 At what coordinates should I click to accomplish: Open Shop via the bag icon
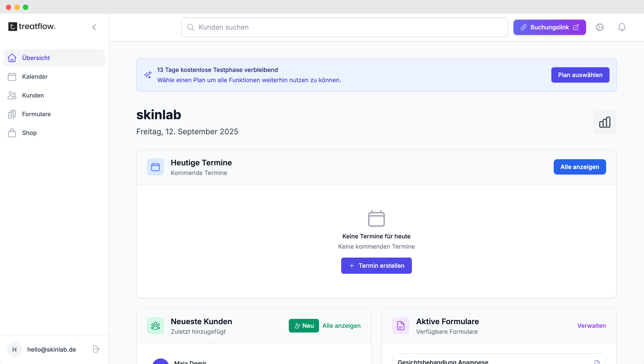pos(11,133)
